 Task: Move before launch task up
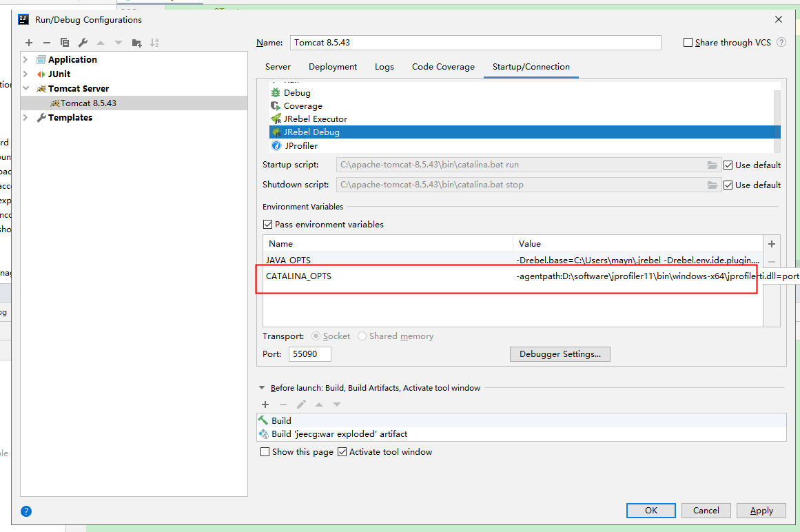tap(319, 405)
